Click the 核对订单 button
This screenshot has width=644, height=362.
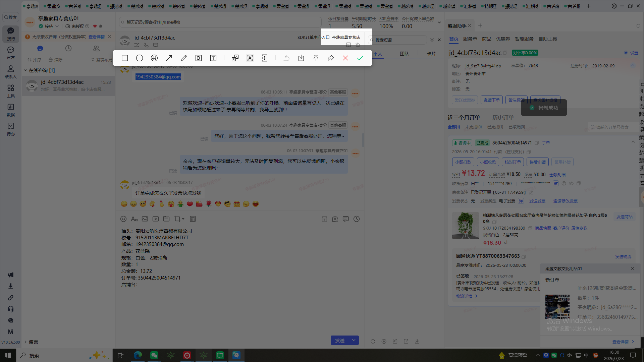coord(513,162)
